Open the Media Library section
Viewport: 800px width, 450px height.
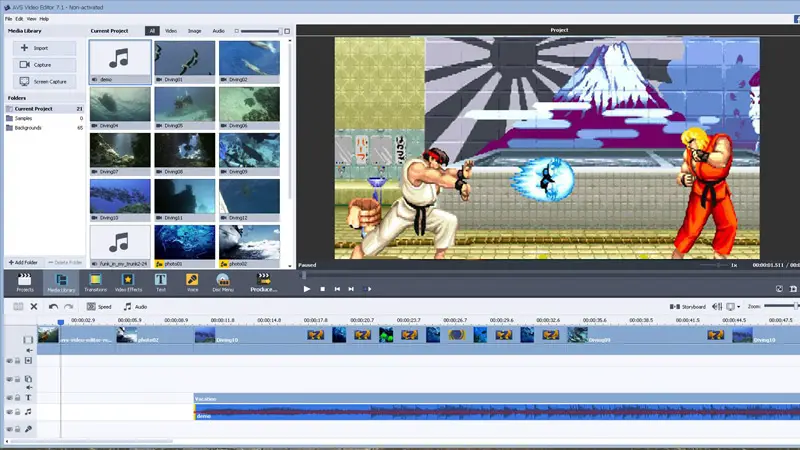61,282
